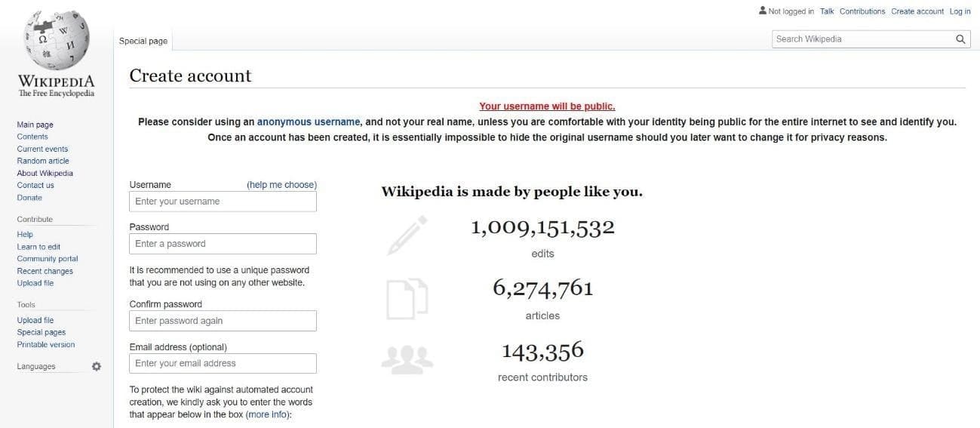Image resolution: width=980 pixels, height=428 pixels.
Task: Open the Special page tab
Action: [x=143, y=41]
